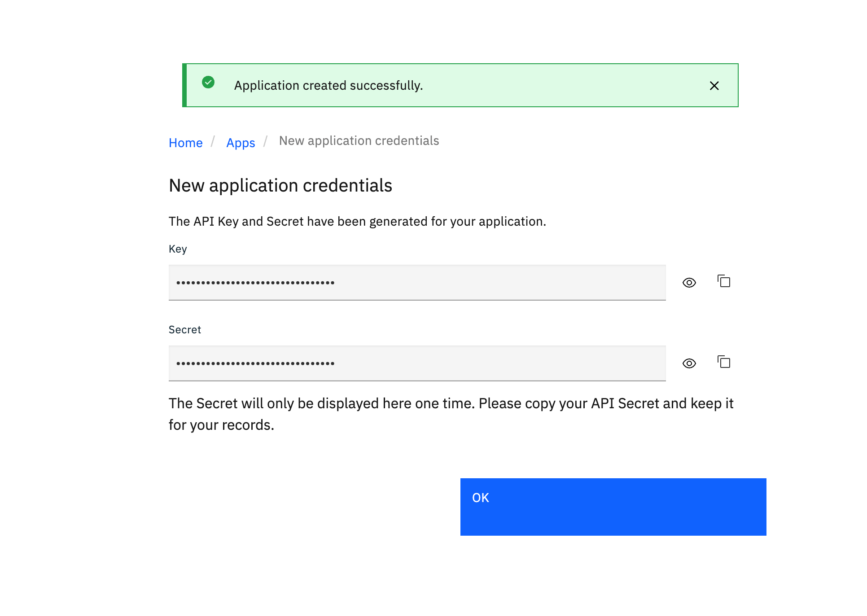Click inside the Key field
867x616 pixels.
pyautogui.click(x=417, y=283)
